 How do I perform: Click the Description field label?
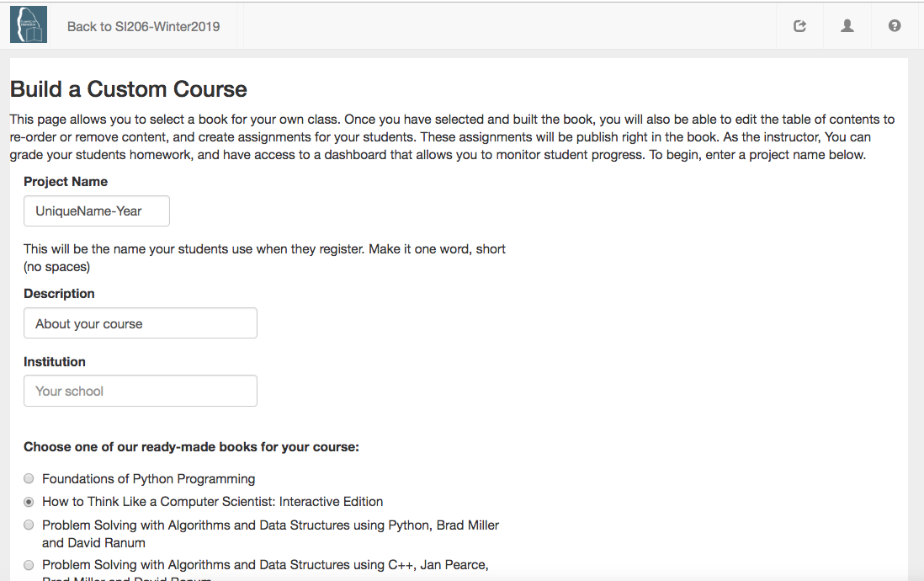tap(59, 294)
